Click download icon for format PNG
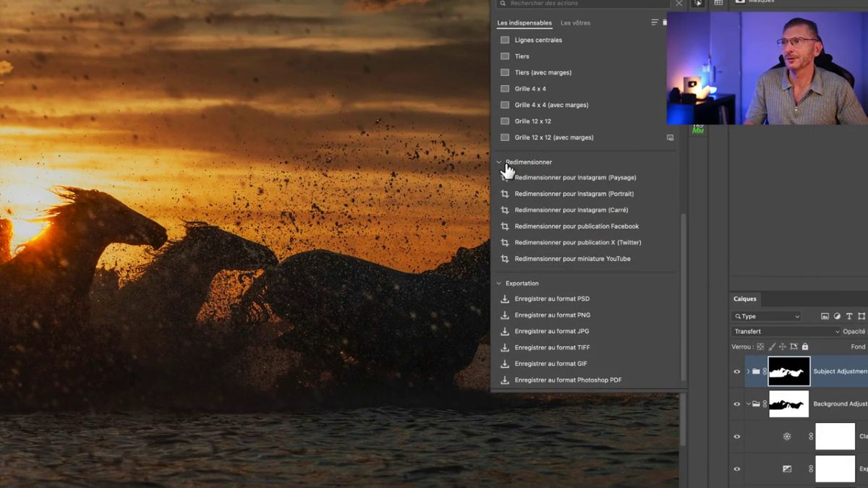Screen dimensions: 868x488 (505, 315)
